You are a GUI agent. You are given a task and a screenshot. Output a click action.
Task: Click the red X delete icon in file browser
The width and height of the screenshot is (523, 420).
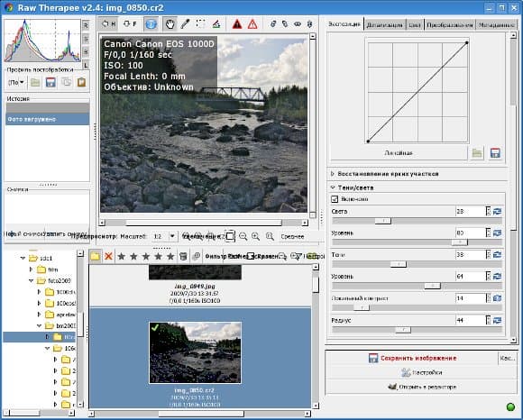(108, 256)
